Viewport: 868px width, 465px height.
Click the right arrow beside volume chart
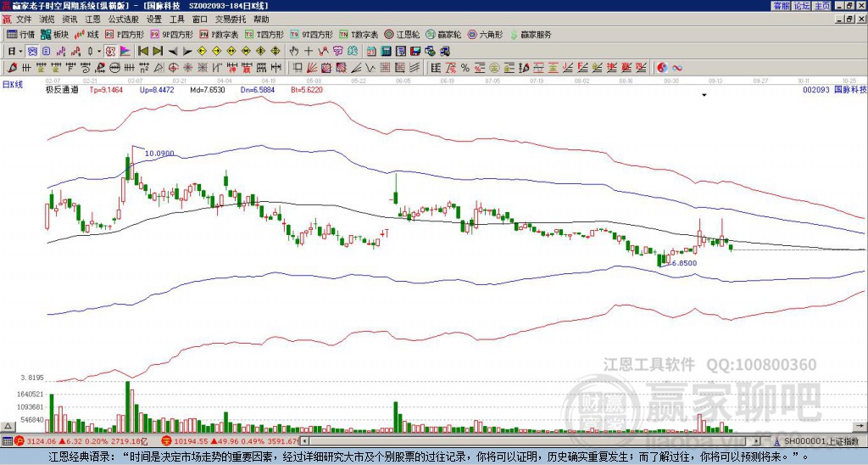pyautogui.click(x=860, y=426)
